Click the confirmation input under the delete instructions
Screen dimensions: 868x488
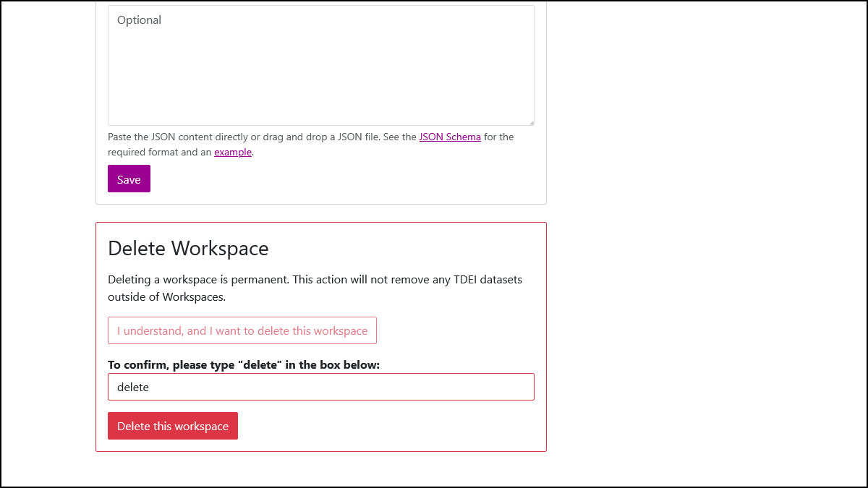pyautogui.click(x=321, y=386)
